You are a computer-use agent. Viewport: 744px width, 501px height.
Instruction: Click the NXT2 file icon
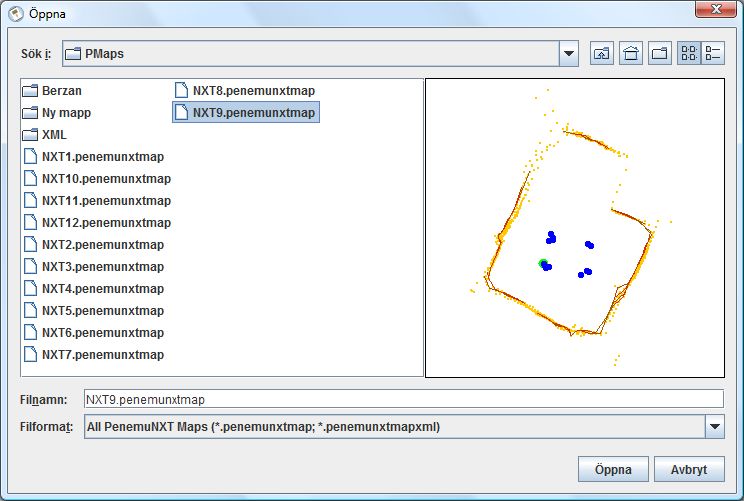tap(30, 244)
